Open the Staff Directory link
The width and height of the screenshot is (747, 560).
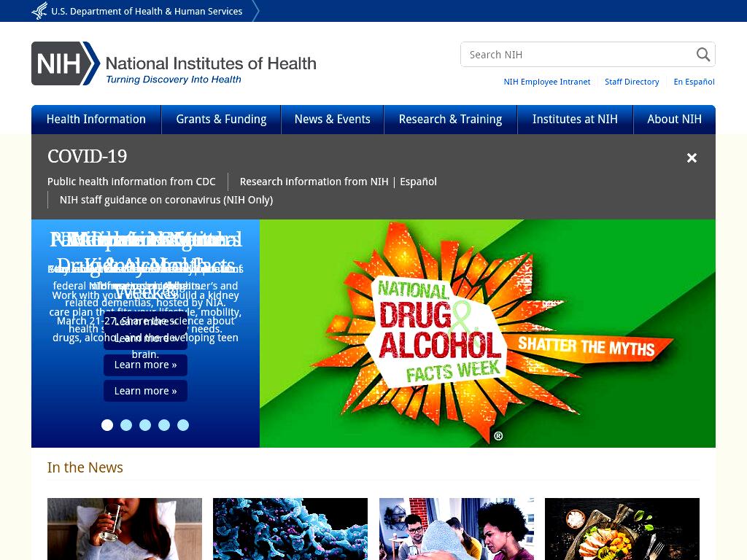632,82
